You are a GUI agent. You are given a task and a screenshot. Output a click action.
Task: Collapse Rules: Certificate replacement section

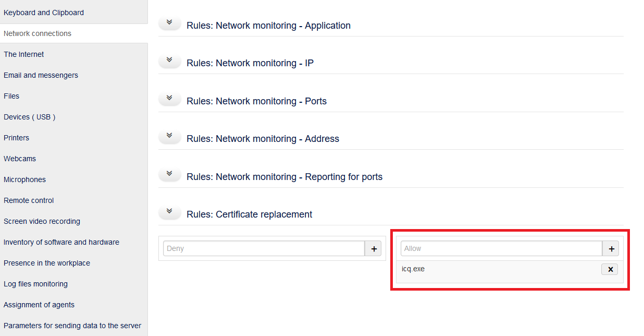169,212
